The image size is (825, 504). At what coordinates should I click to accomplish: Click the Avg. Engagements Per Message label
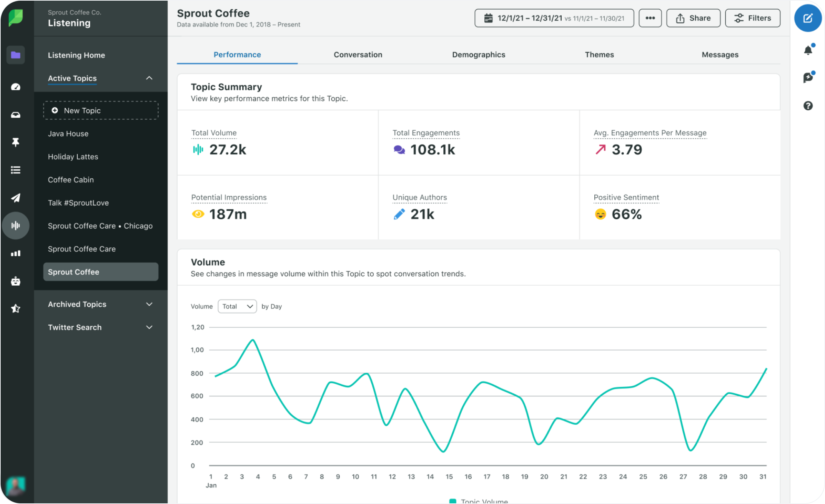tap(650, 133)
